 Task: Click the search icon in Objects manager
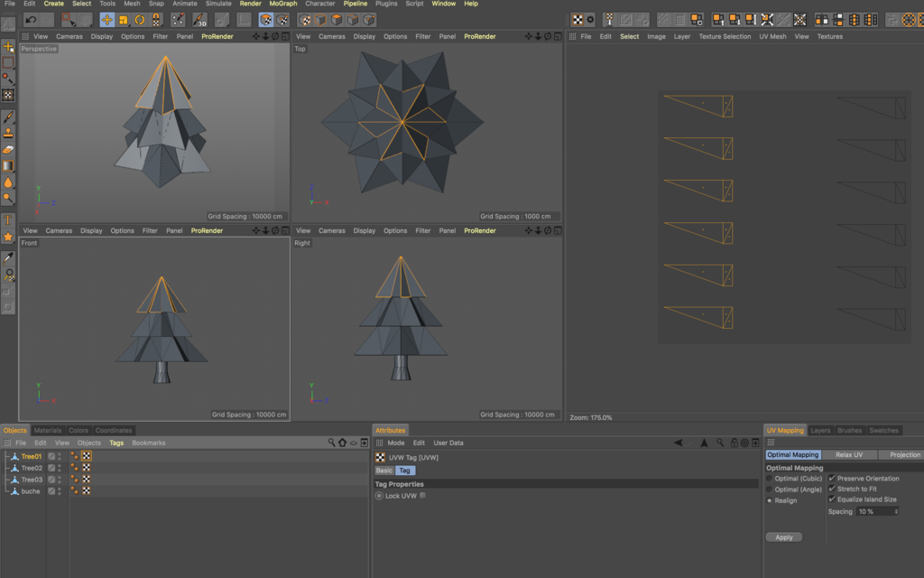(331, 443)
